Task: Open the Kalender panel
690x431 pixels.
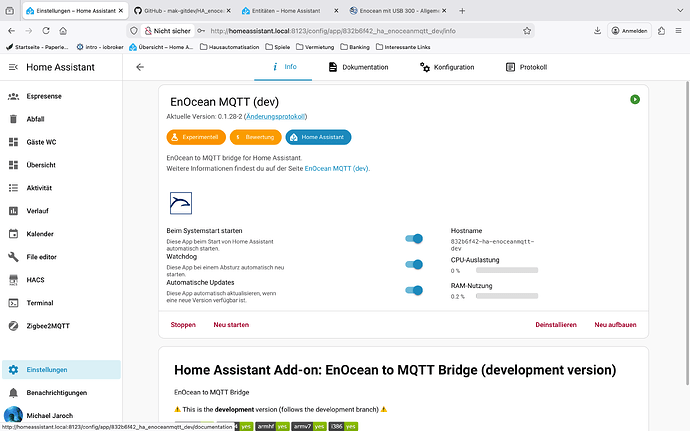Action: pos(61,234)
